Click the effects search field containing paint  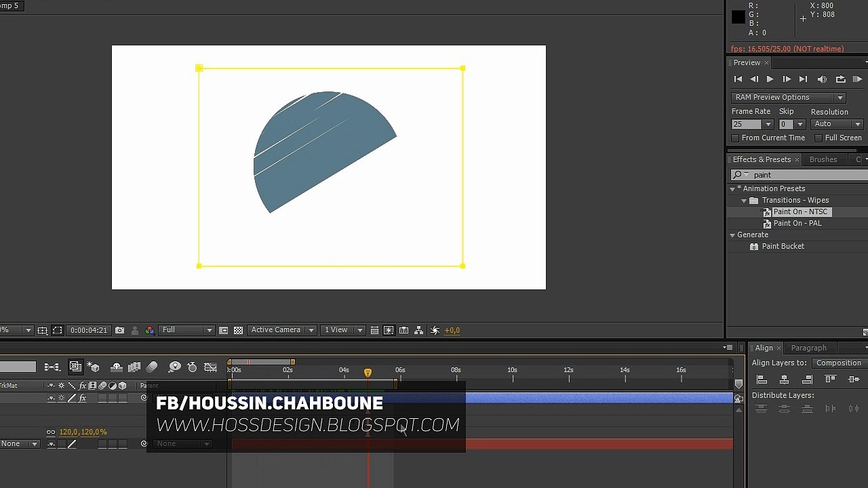[800, 175]
